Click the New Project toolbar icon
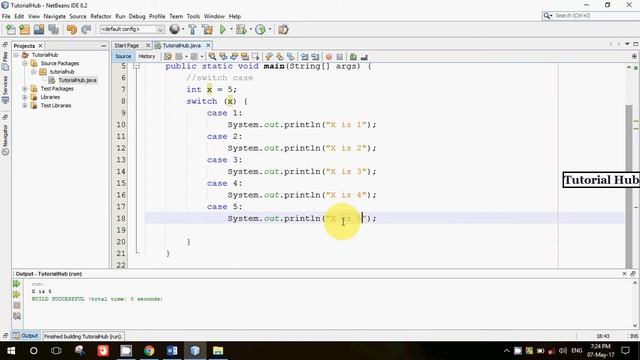Image resolution: width=640 pixels, height=360 pixels. [x=24, y=29]
